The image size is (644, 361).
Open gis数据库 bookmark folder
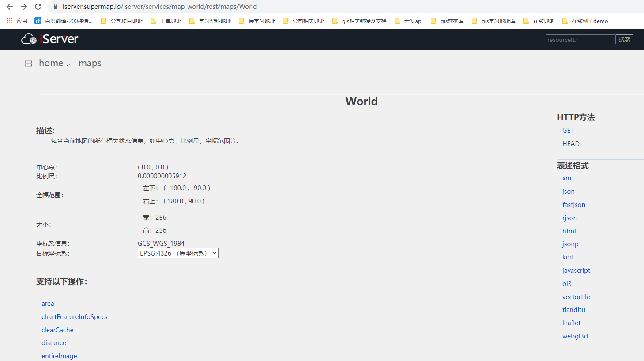[447, 21]
